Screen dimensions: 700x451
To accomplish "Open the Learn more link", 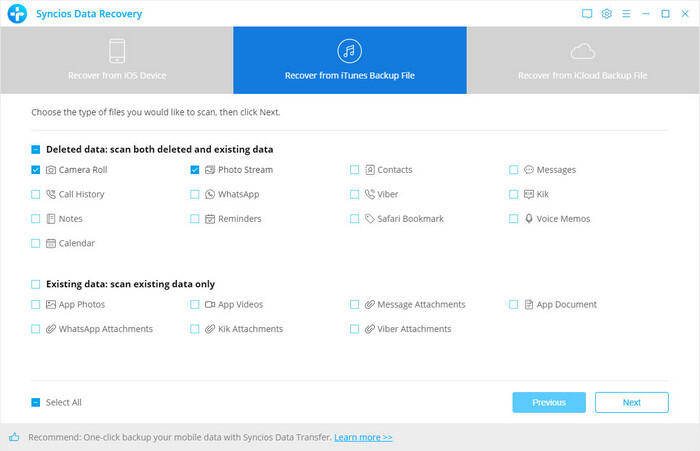I will [x=363, y=437].
